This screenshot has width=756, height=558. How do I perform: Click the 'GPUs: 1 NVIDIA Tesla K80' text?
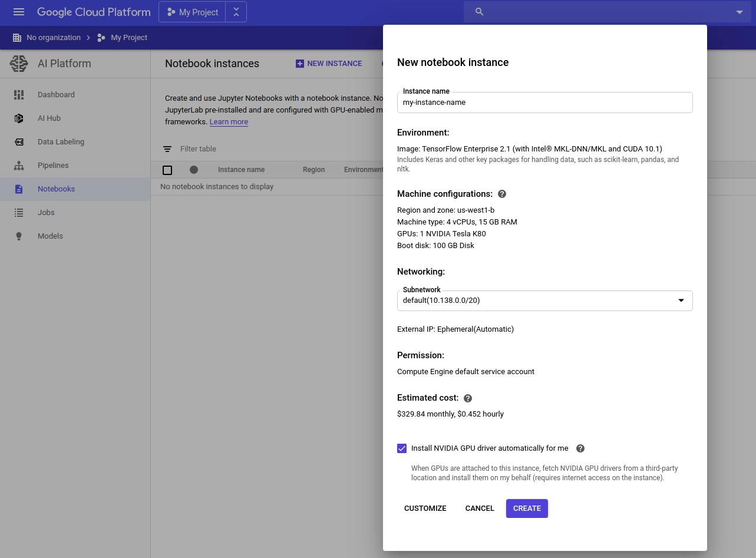[441, 234]
